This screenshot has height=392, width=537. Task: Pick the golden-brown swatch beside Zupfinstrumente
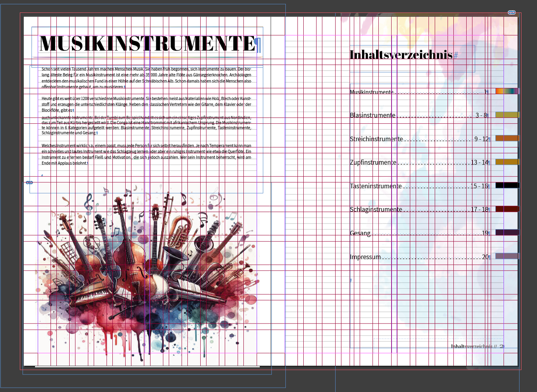point(507,162)
